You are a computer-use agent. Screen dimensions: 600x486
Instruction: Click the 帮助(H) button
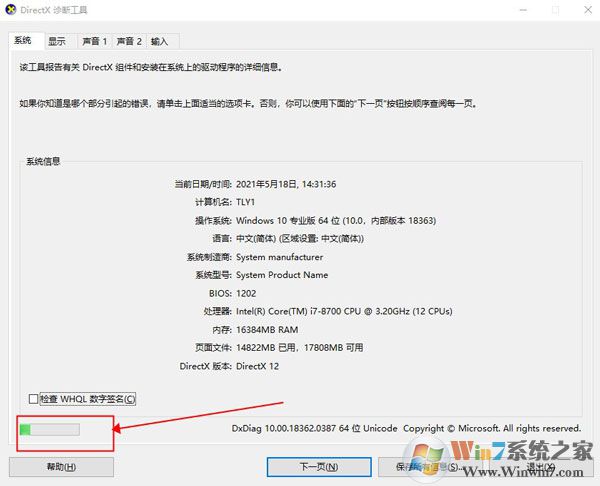click(61, 467)
